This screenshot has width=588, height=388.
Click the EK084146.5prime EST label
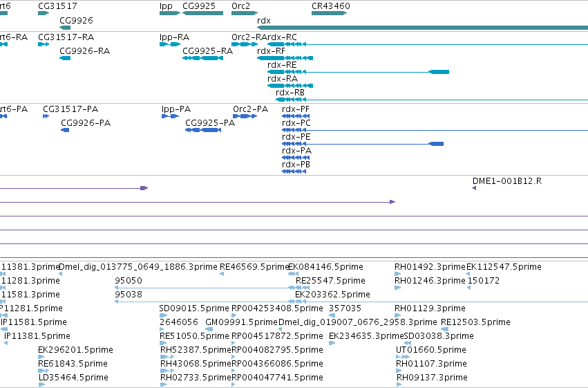(x=326, y=267)
